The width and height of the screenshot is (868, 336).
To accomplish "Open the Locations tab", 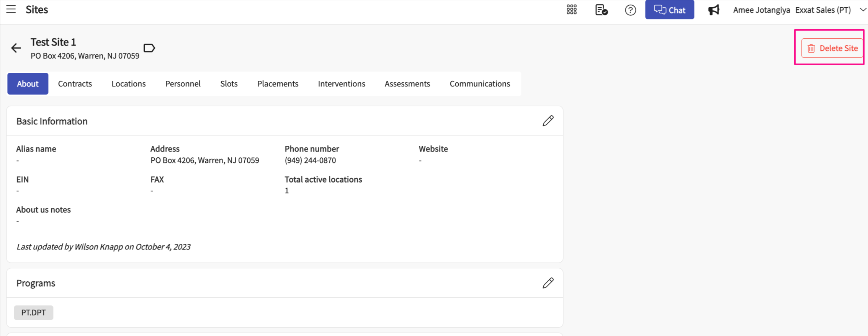I will pyautogui.click(x=129, y=84).
